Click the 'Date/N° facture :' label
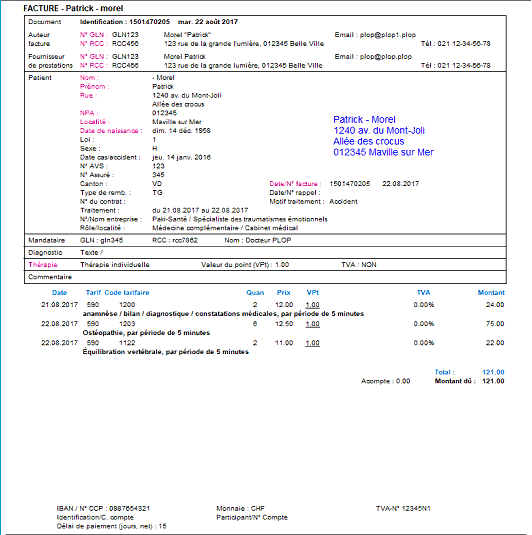The height and width of the screenshot is (535, 532). (296, 184)
